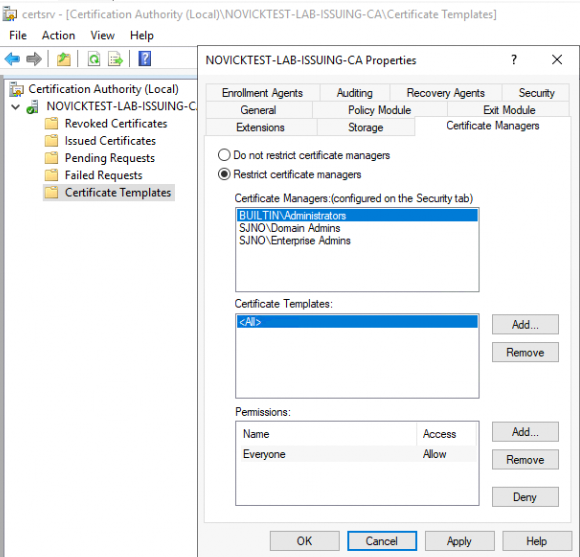Select the Everyone permission row
Viewport: 580px width, 557px height.
click(x=357, y=454)
